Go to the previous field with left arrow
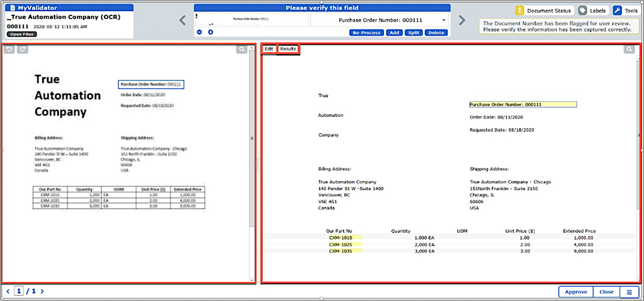The height and width of the screenshot is (301, 644). (x=183, y=20)
